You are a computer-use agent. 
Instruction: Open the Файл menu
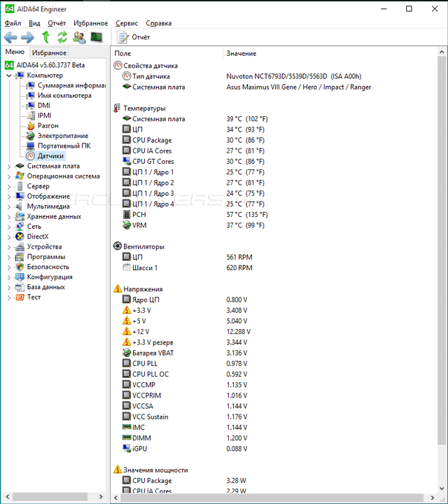click(13, 23)
